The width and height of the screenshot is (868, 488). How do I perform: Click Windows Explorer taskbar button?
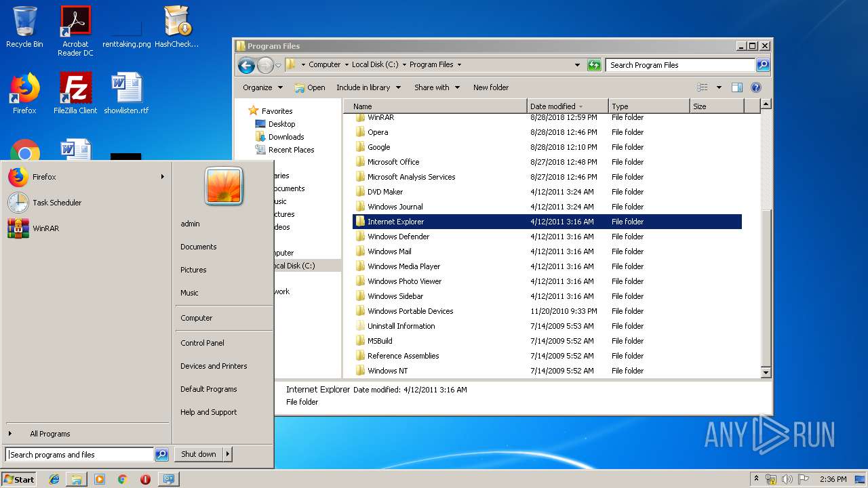[77, 479]
